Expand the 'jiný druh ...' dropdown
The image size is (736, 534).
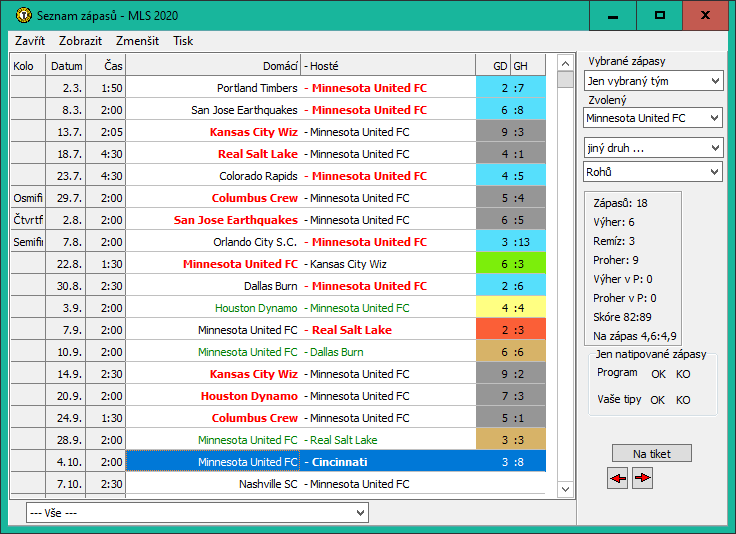(653, 148)
